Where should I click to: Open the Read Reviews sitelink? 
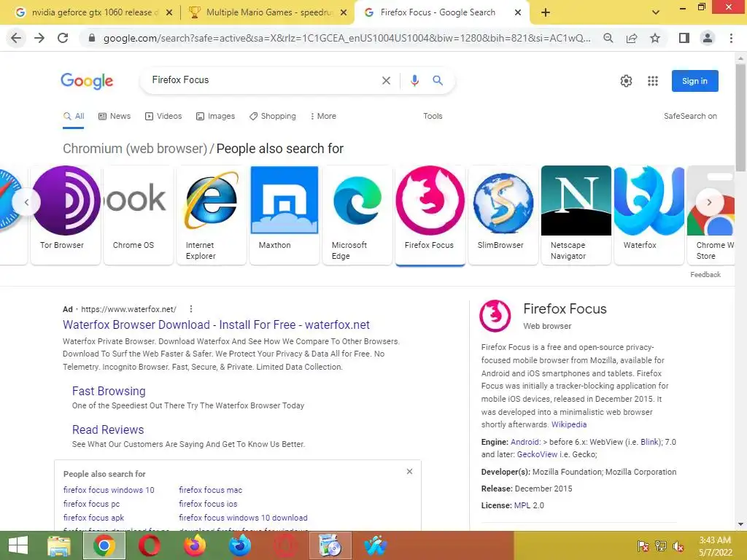108,429
